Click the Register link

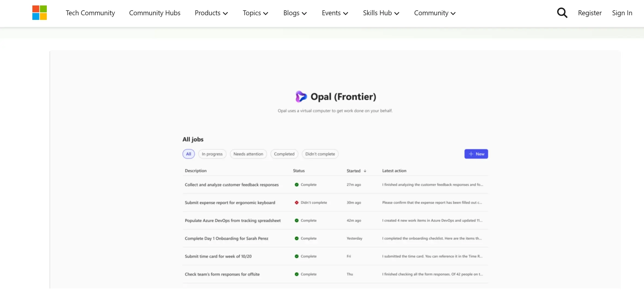pos(590,13)
